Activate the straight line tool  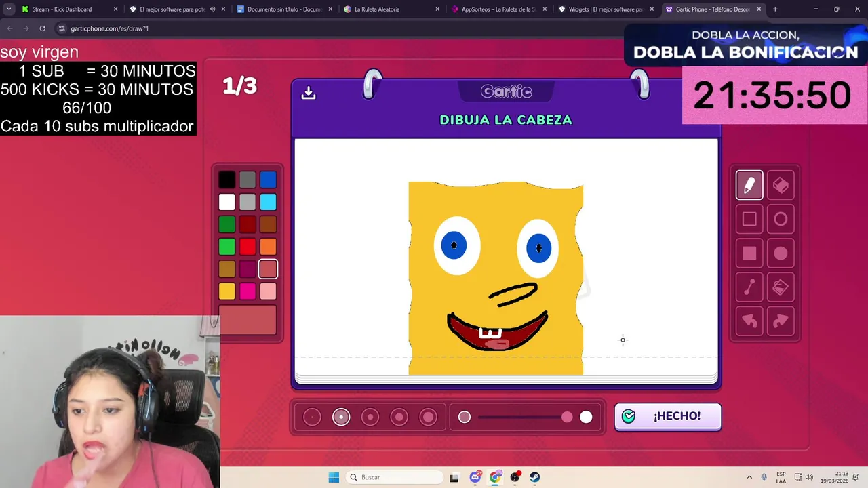[749, 287]
